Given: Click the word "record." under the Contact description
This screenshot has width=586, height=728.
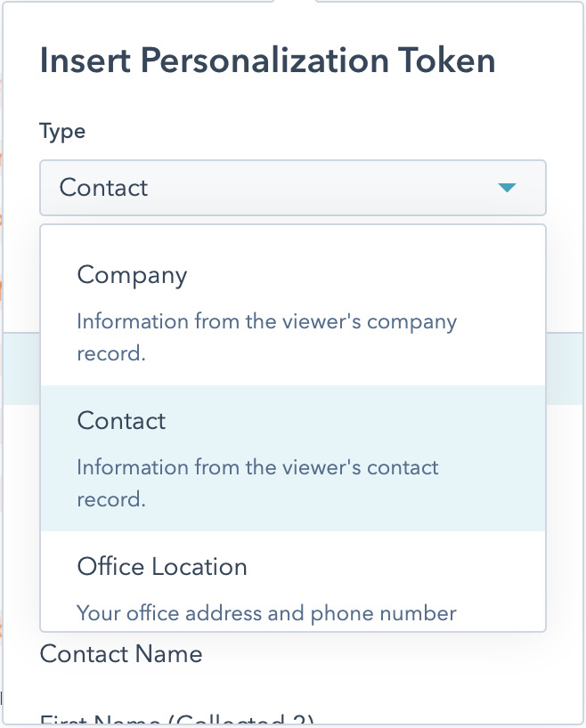Looking at the screenshot, I should pos(110,499).
